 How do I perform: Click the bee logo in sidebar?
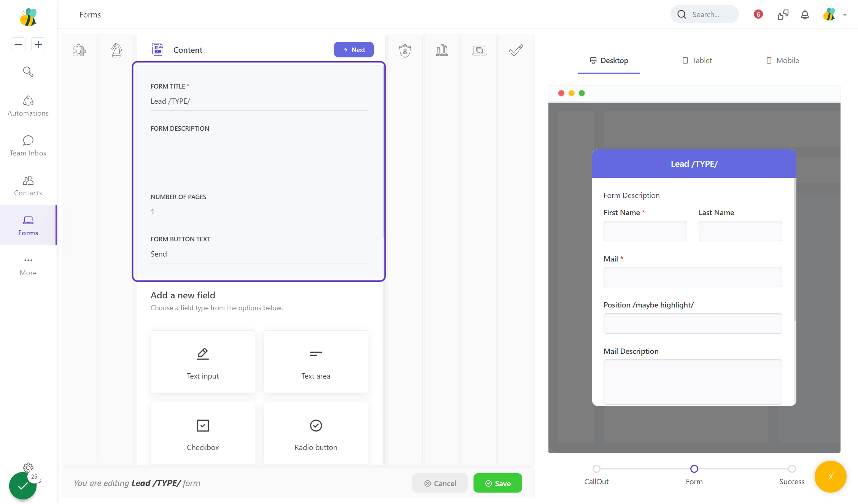[x=28, y=17]
